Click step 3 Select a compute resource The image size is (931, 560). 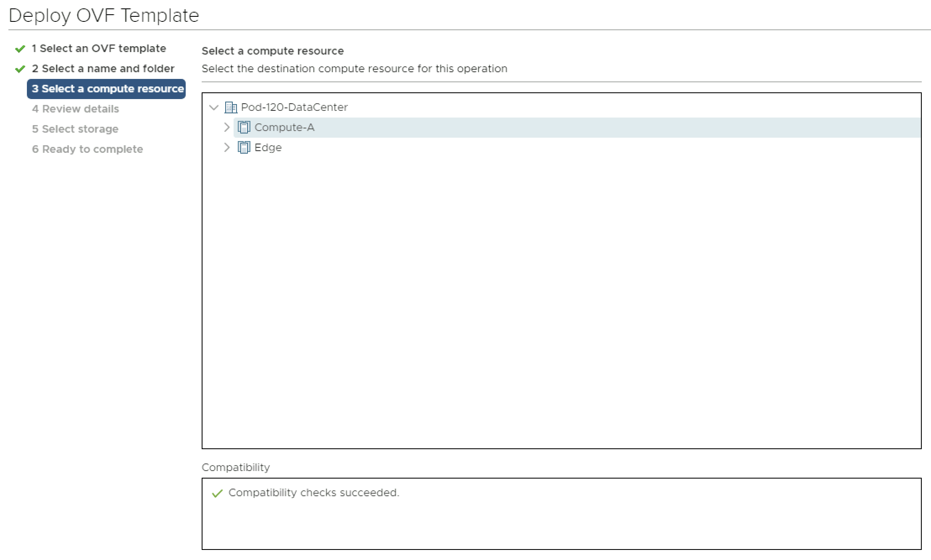[x=107, y=89]
